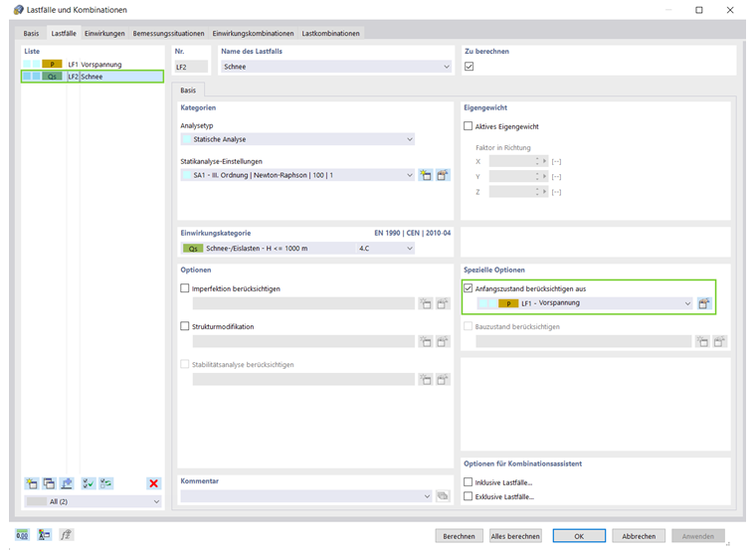Click new stability analysis icon
This screenshot has height=553, width=756.
click(426, 379)
